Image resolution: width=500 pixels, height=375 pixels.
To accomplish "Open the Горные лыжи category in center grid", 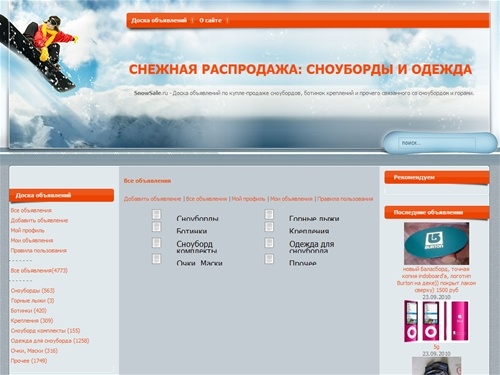I will point(314,218).
